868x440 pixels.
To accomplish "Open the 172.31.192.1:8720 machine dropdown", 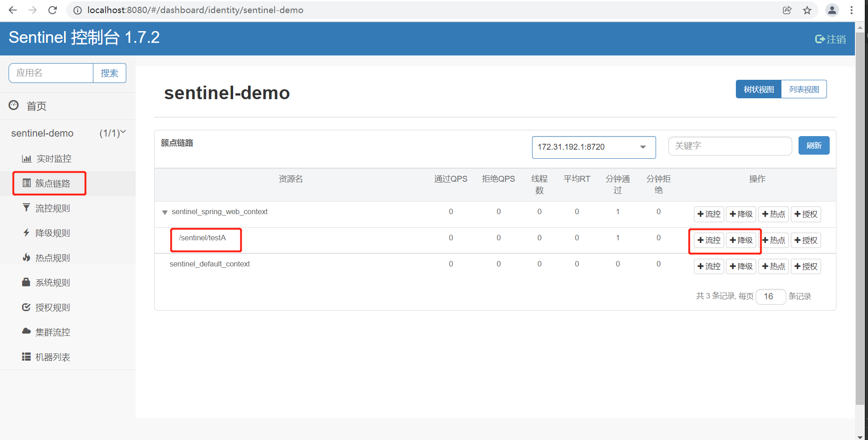I will pos(594,147).
